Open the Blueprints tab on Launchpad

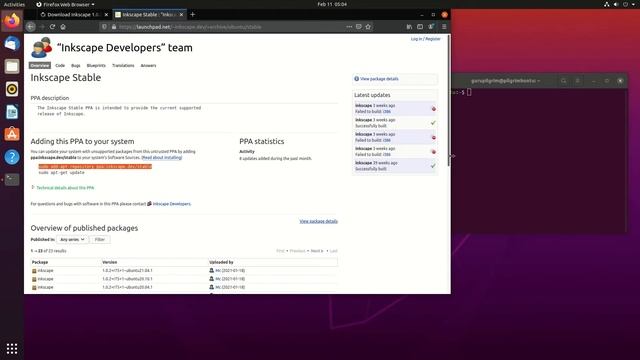coord(96,65)
